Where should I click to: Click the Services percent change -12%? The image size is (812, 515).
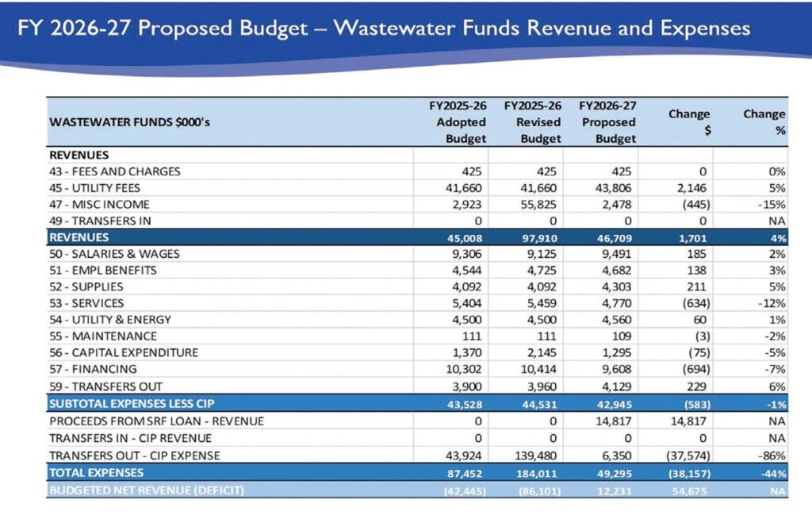click(x=772, y=304)
